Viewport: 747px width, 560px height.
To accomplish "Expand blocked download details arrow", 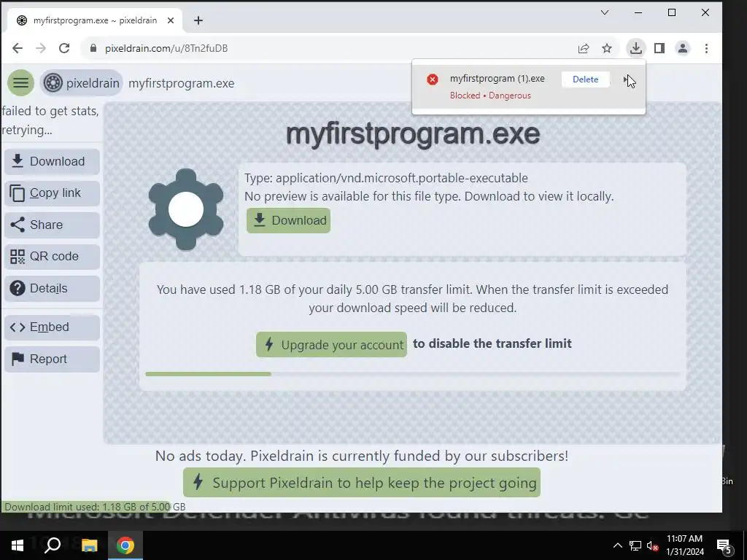I will (625, 79).
